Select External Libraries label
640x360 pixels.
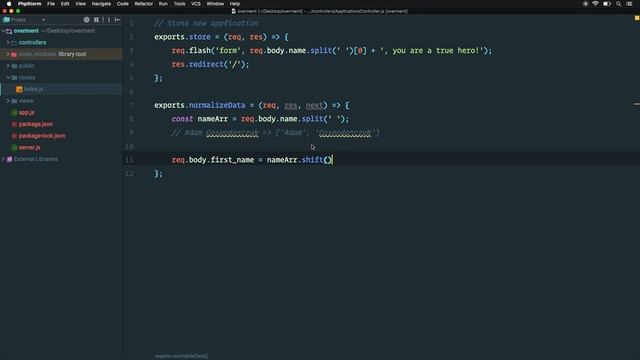pyautogui.click(x=36, y=159)
